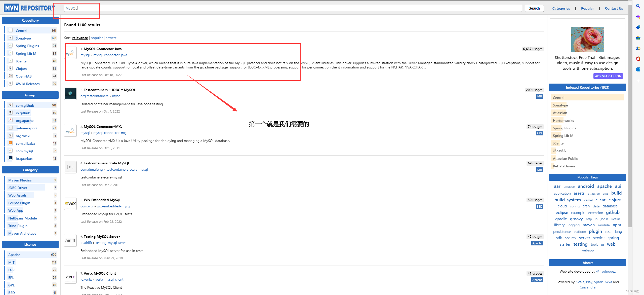Open the org.testcontainers group link
The width and height of the screenshot is (644, 295).
tap(94, 96)
